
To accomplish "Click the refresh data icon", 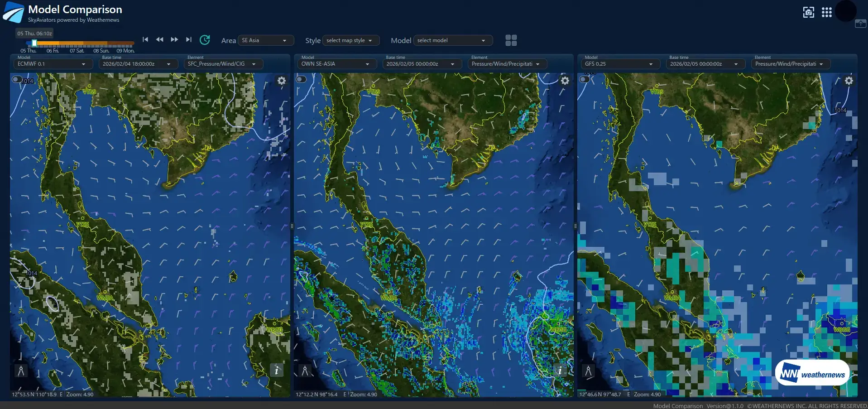I will (x=205, y=40).
